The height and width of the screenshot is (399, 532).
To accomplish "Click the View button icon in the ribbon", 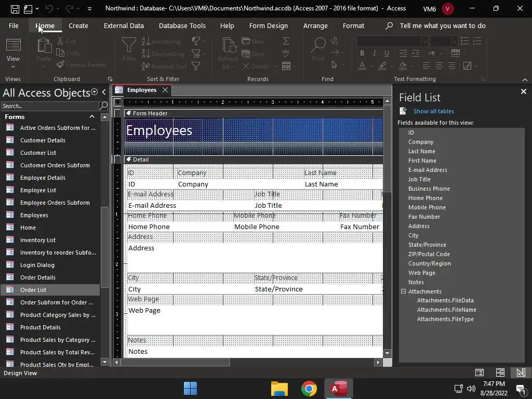I will [x=13, y=45].
